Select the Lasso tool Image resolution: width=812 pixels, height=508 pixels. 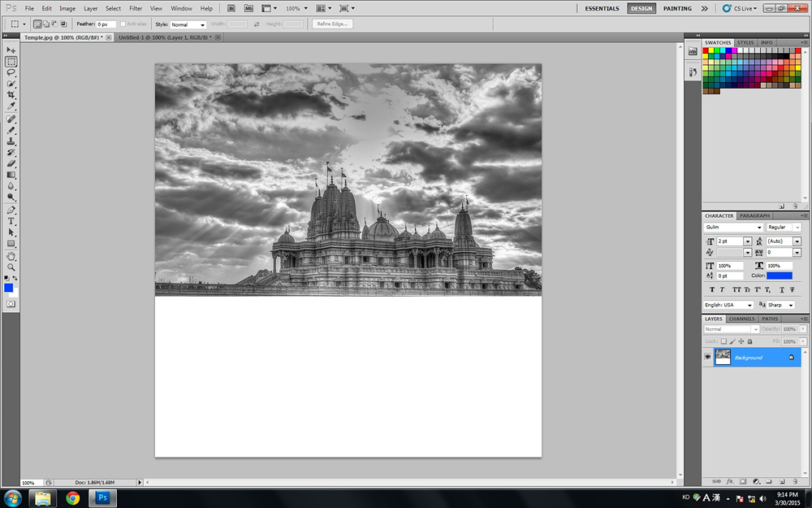[x=11, y=73]
